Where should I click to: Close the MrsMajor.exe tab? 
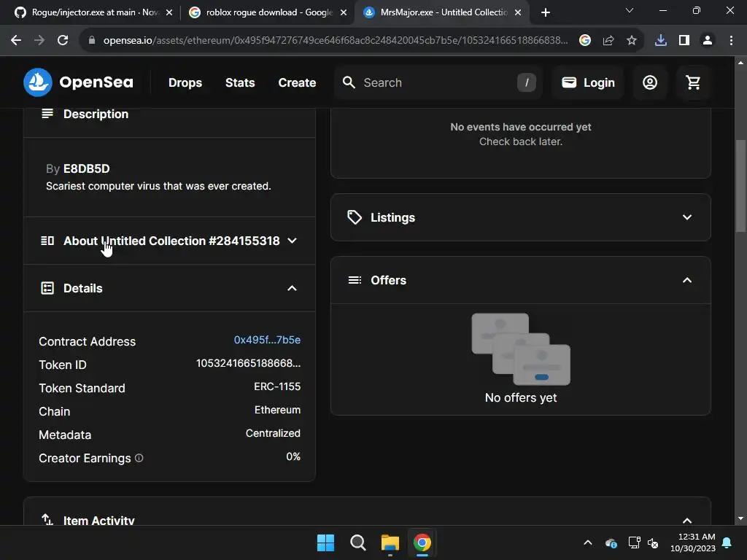(x=518, y=12)
